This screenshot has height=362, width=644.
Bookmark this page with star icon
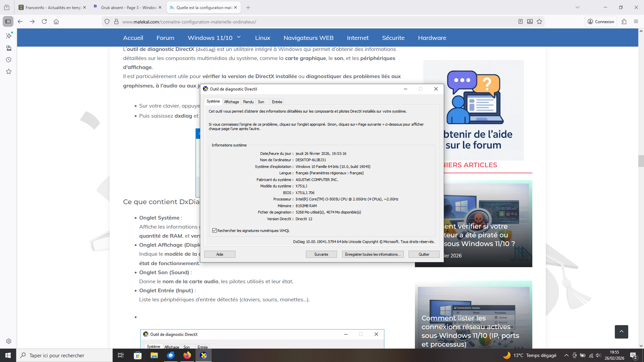pos(539,21)
